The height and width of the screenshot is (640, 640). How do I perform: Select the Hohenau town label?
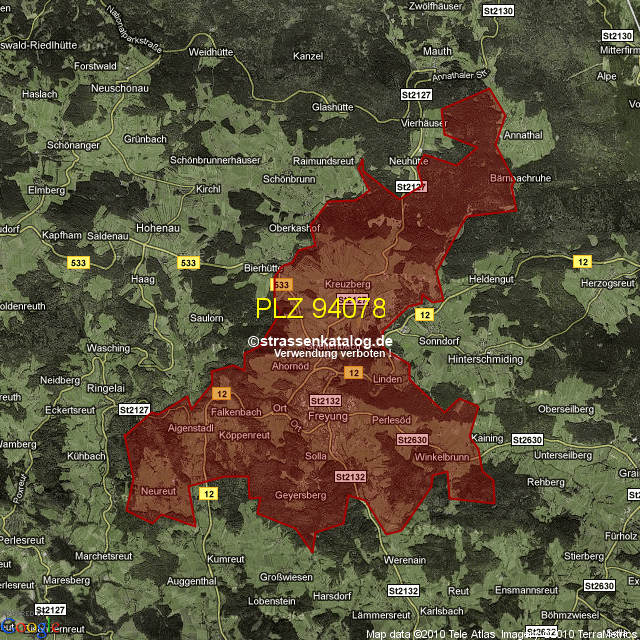158,226
